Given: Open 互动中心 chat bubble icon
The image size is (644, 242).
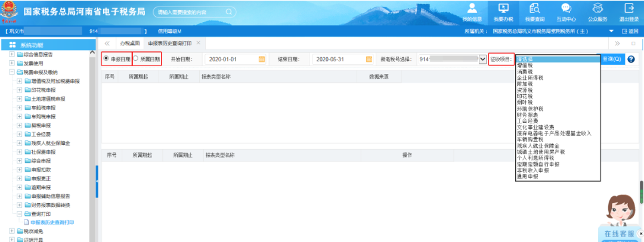Looking at the screenshot, I should point(566,9).
